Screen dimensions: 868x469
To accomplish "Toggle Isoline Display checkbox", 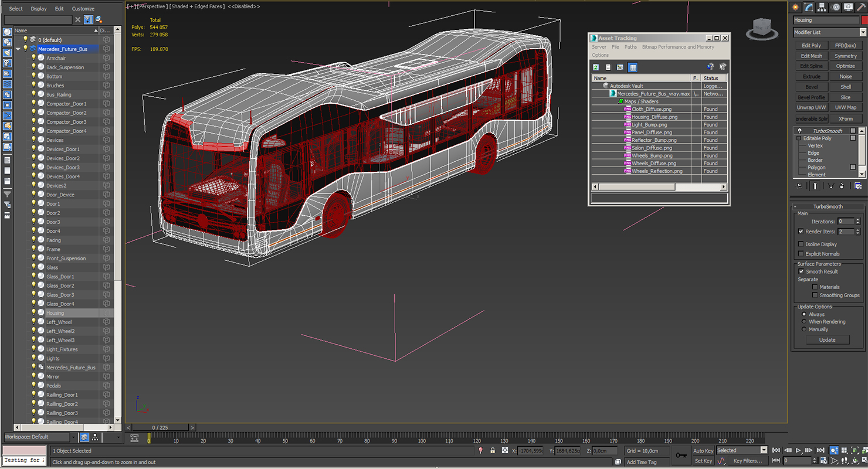I will [801, 244].
